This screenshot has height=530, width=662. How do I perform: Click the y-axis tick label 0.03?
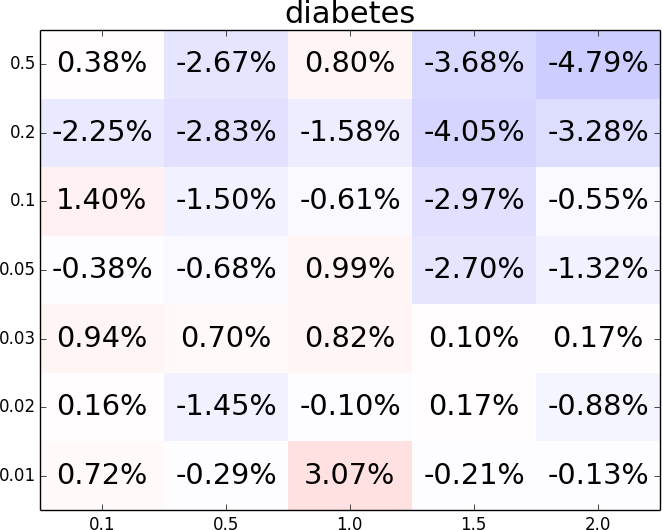(20, 338)
